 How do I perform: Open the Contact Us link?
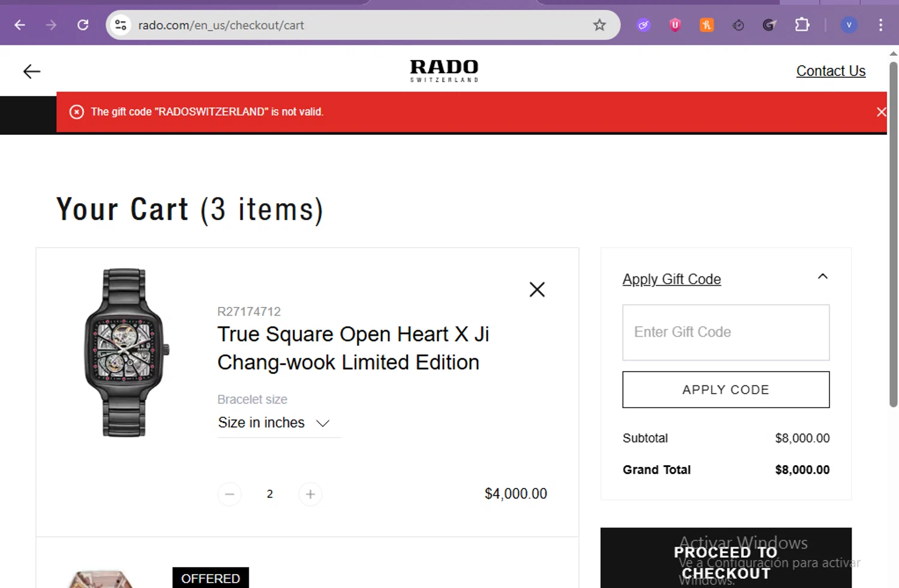tap(831, 71)
